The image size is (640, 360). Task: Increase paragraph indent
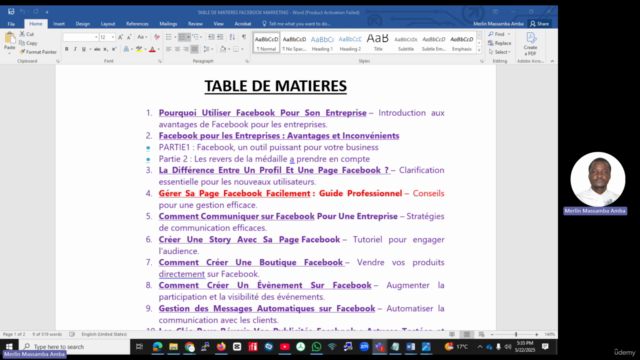coord(220,37)
